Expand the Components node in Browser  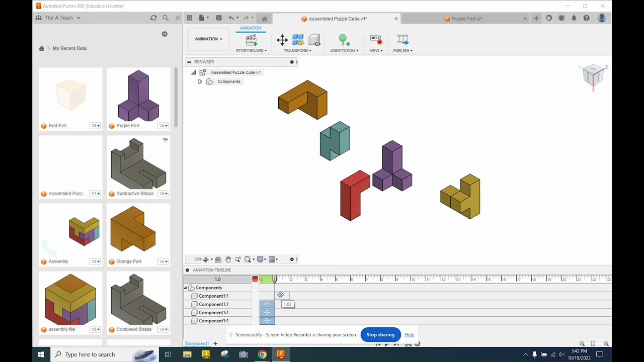point(200,81)
